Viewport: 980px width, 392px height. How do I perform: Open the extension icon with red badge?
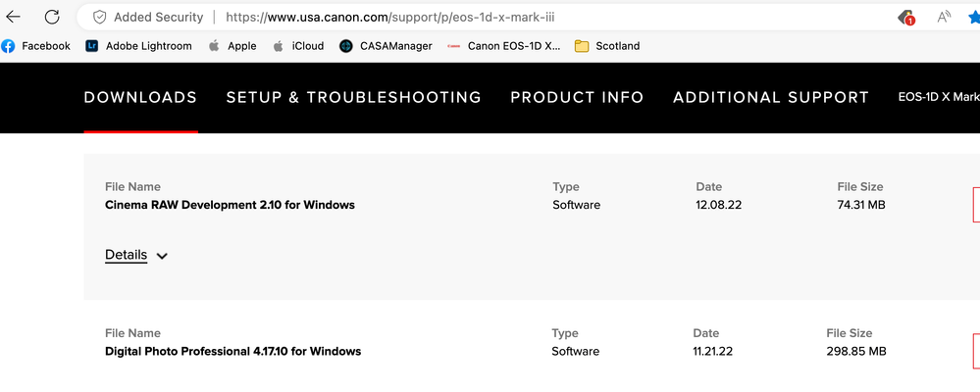tap(906, 18)
